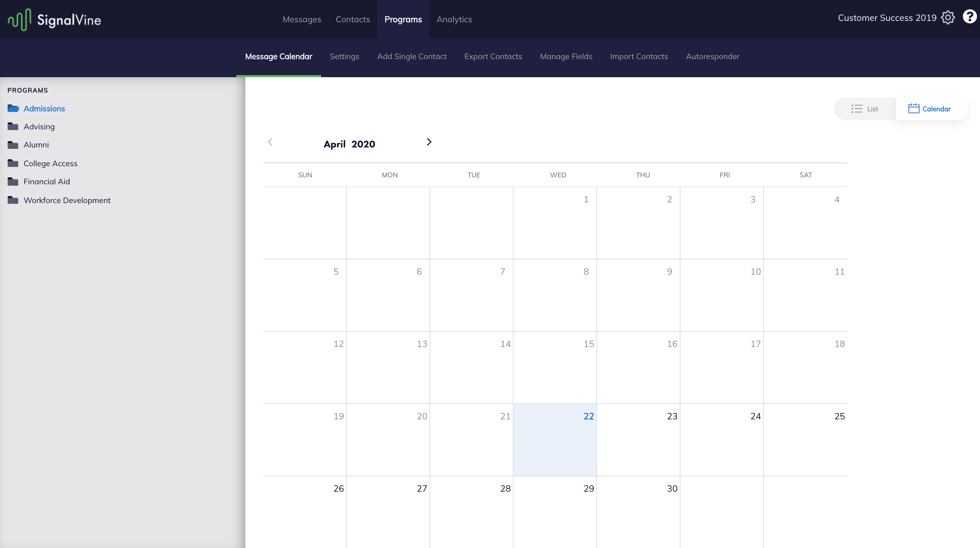Image resolution: width=980 pixels, height=548 pixels.
Task: Click the College Access folder icon
Action: [13, 163]
